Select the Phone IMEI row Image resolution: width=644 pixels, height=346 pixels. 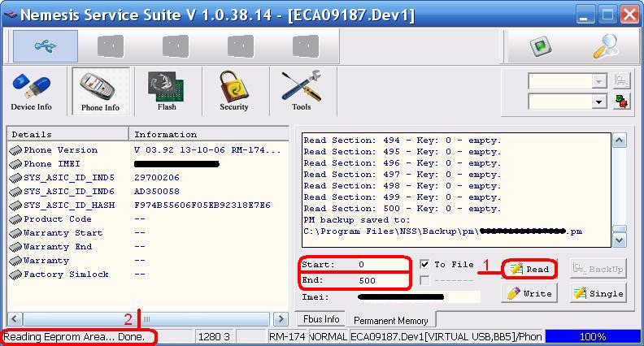(148, 164)
